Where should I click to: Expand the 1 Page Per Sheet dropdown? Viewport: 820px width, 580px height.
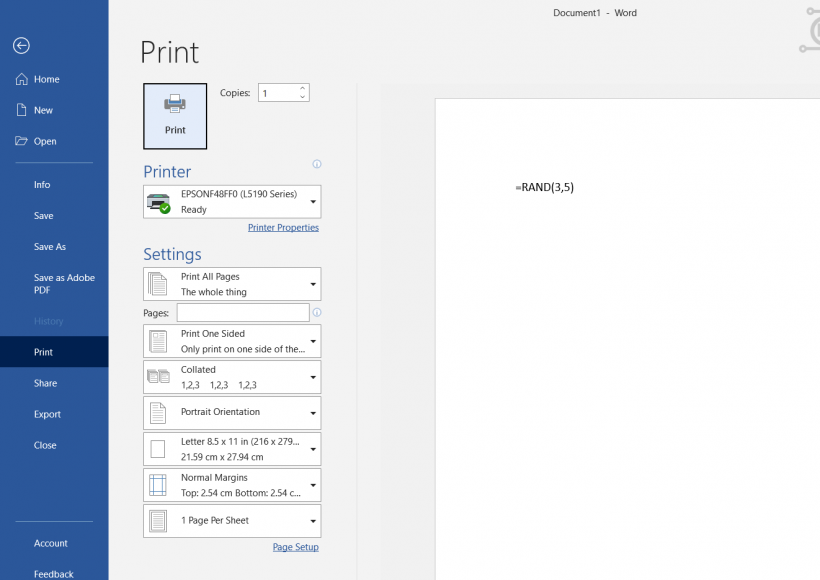click(232, 521)
